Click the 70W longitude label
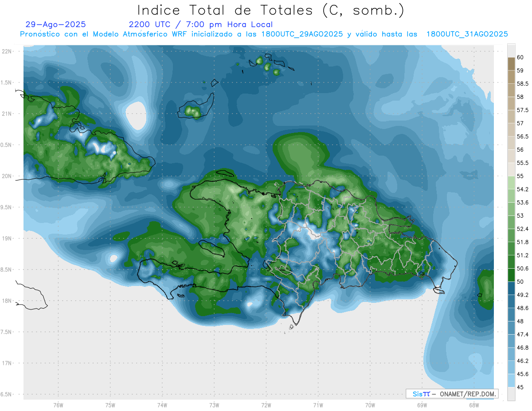 tap(370, 405)
